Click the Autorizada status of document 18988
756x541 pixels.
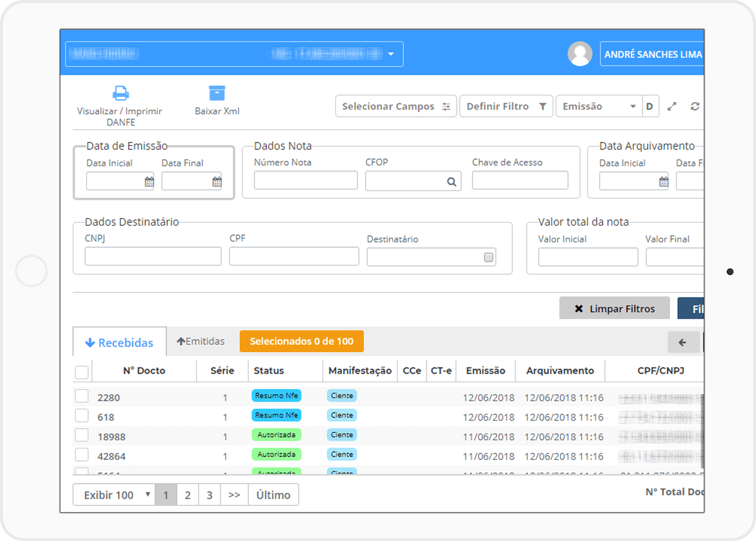(x=277, y=434)
